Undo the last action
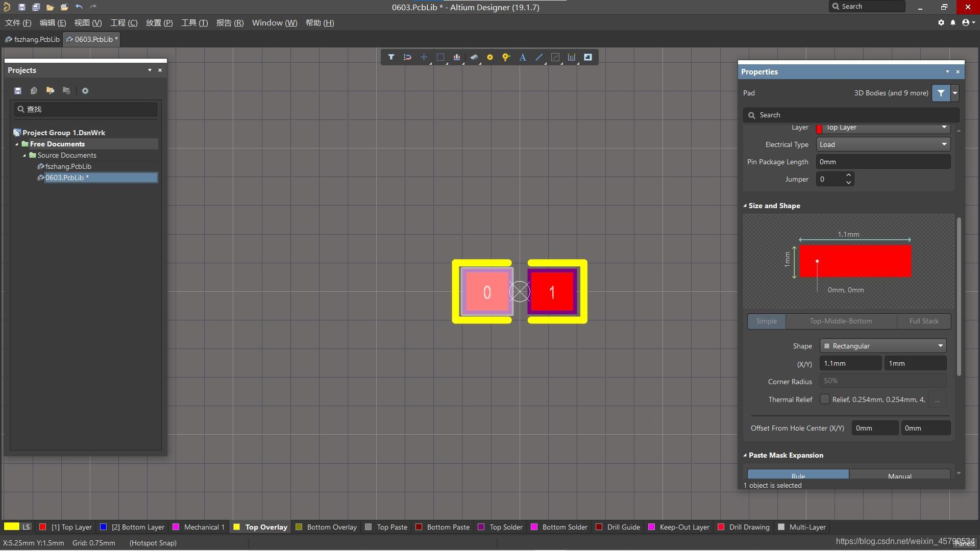Screen dimensions: 980x551 pyautogui.click(x=79, y=7)
